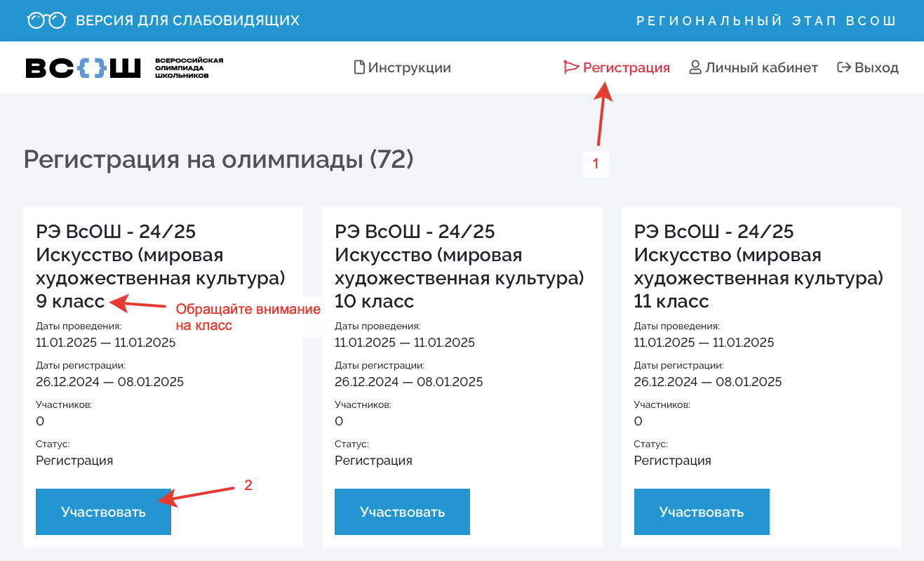The height and width of the screenshot is (561, 924).
Task: Go to Личный кабинет
Action: [761, 68]
